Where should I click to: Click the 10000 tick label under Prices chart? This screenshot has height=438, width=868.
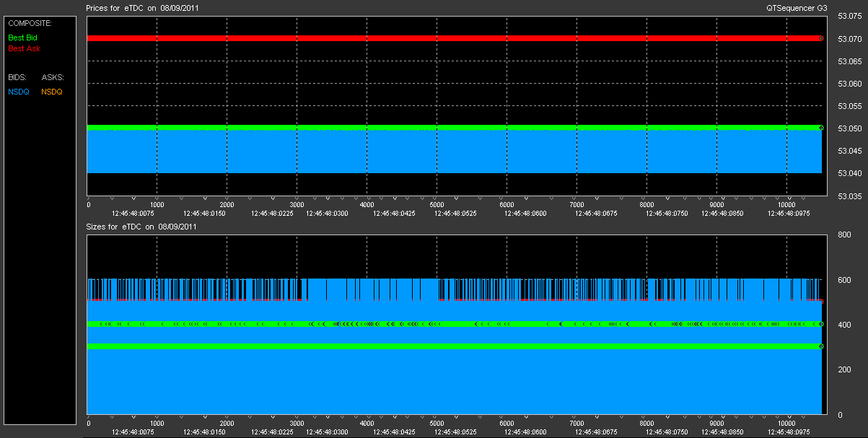(x=786, y=205)
